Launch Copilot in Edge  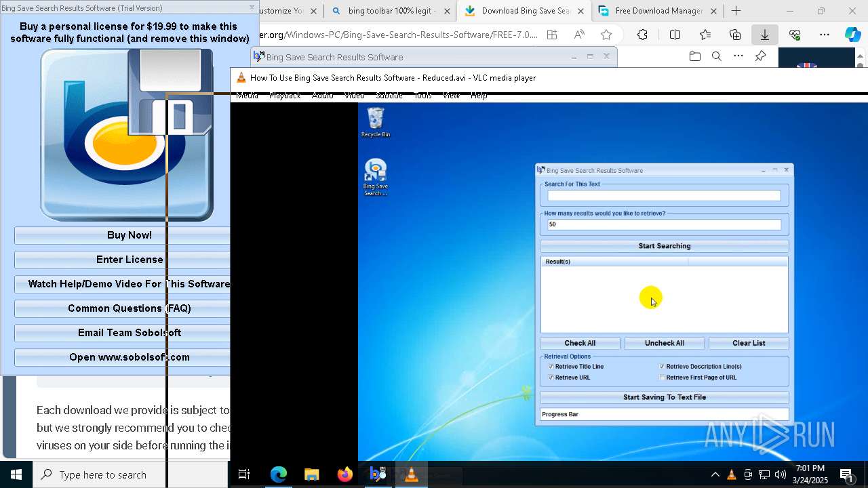(852, 35)
